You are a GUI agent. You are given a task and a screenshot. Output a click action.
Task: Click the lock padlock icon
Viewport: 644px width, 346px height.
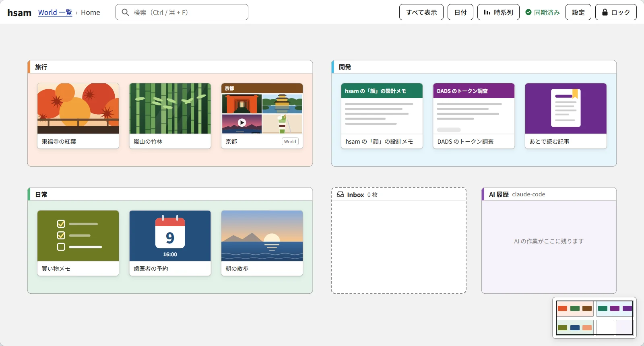point(605,12)
